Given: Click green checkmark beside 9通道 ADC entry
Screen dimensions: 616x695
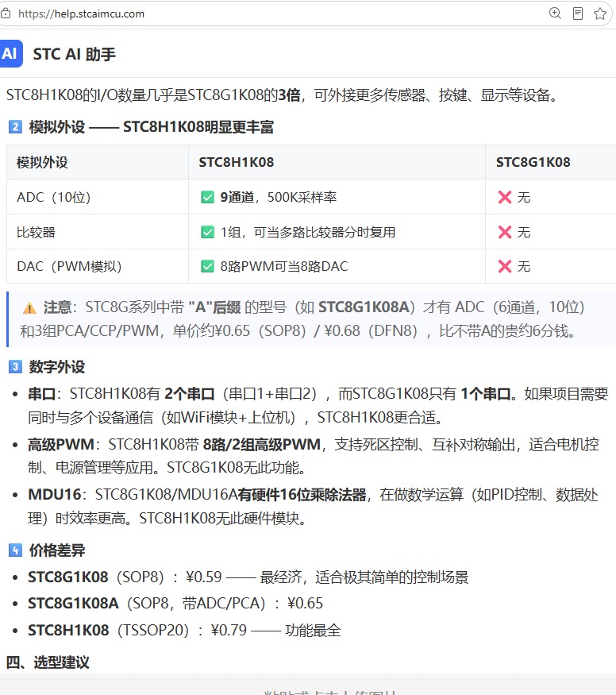Looking at the screenshot, I should 207,197.
